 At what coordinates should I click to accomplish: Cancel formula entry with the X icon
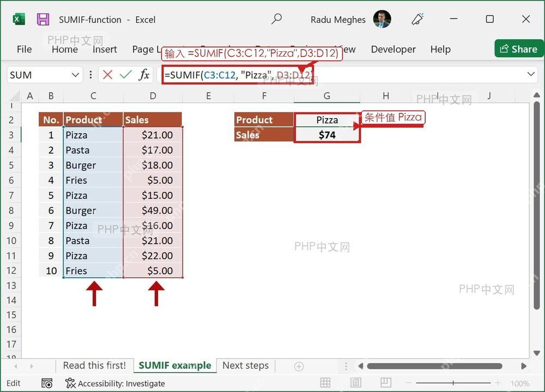108,75
